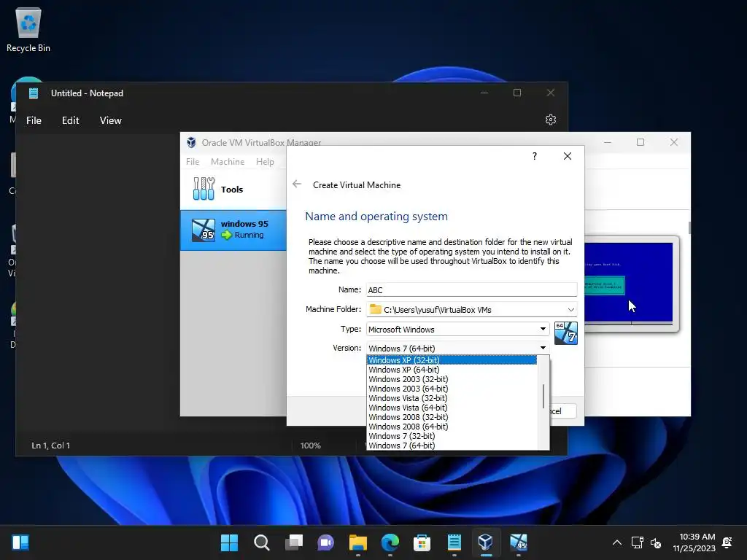The height and width of the screenshot is (560, 747).
Task: Click the help question mark in wizard
Action: pos(535,156)
